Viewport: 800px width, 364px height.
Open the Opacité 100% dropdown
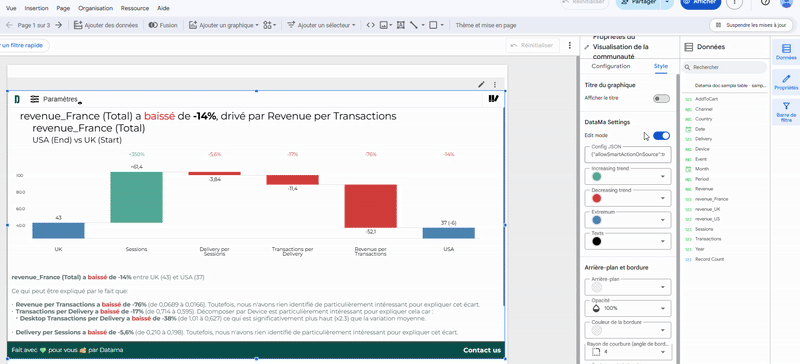(628, 308)
